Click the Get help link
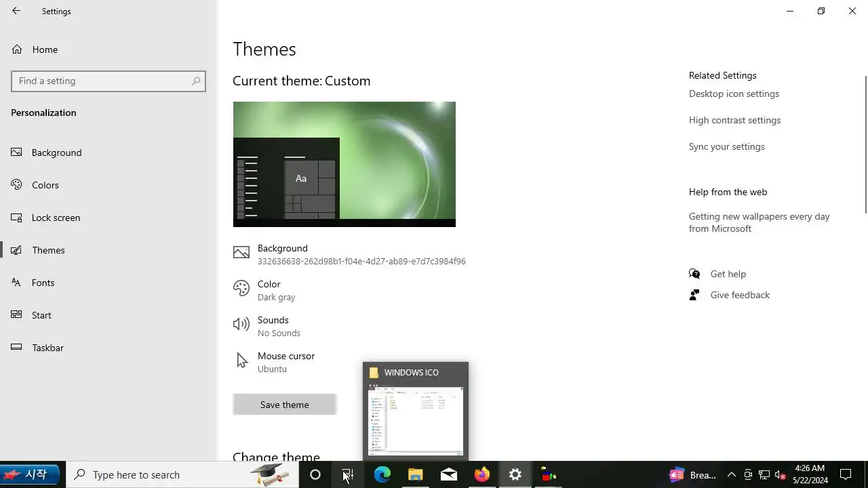Viewport: 868px width, 488px height. 728,274
